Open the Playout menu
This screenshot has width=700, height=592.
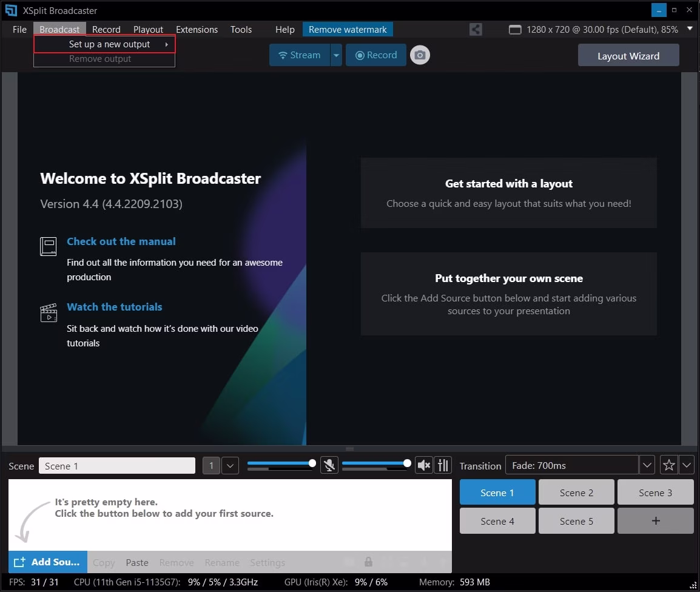148,30
